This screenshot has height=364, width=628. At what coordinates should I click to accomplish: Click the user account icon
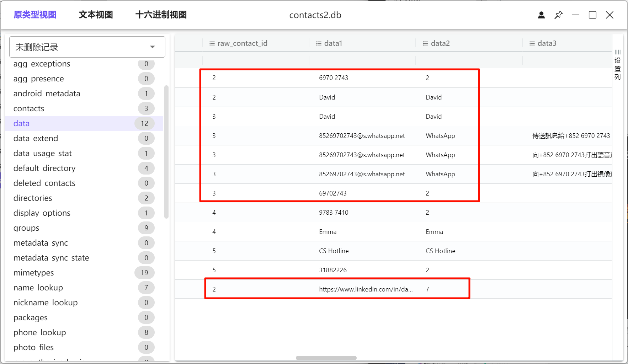coord(541,15)
